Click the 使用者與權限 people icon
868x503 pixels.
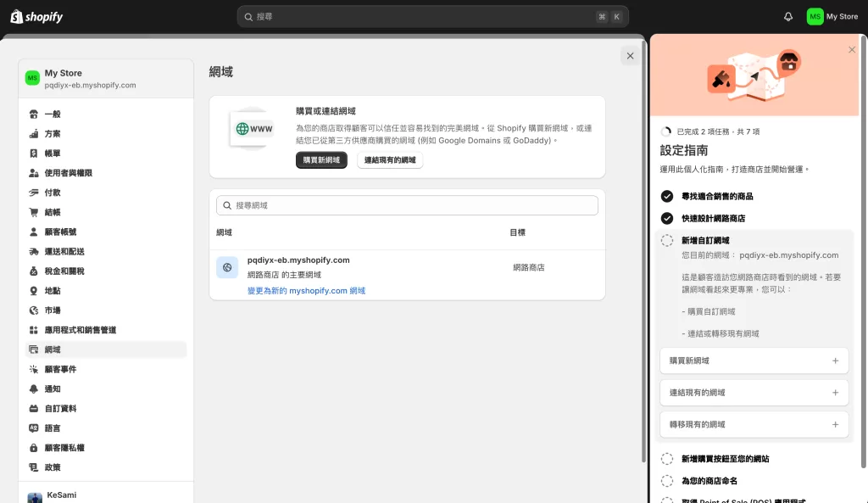[x=34, y=173]
